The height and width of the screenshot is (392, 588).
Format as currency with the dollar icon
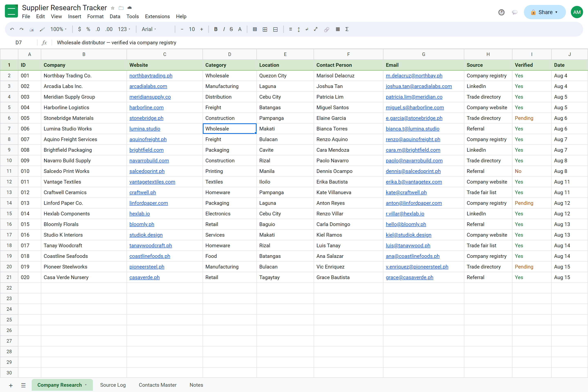79,29
